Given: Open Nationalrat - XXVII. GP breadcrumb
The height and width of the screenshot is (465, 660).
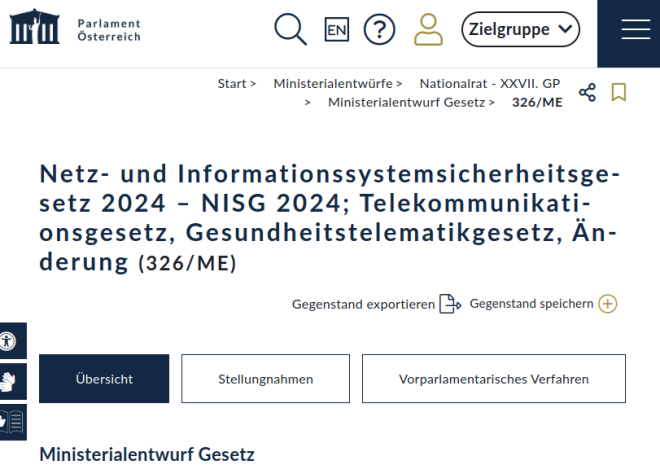Looking at the screenshot, I should (x=490, y=84).
